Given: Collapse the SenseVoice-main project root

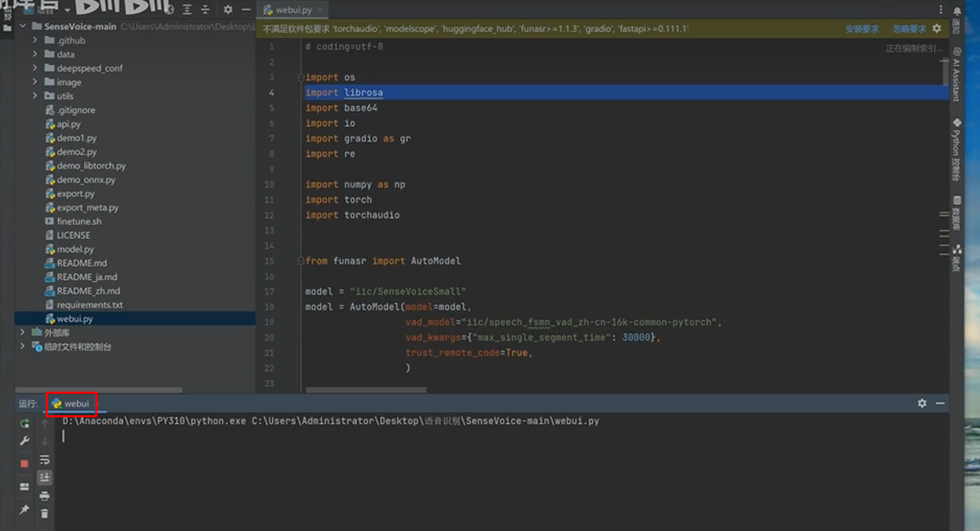Looking at the screenshot, I should coord(23,26).
